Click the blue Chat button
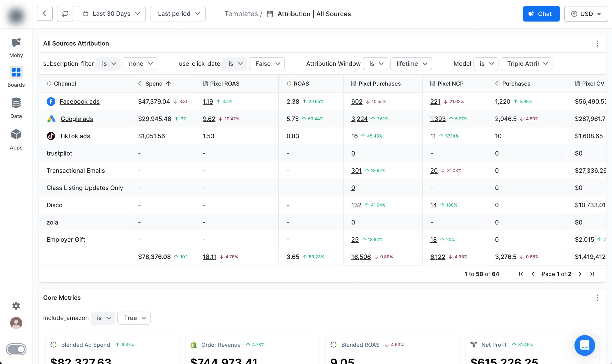Viewport: 612px width, 364px height. tap(541, 14)
